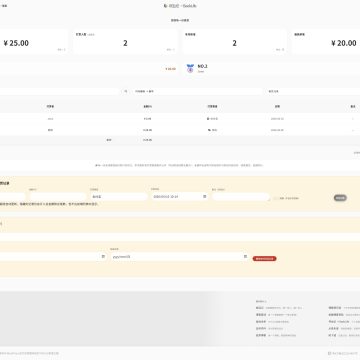
Task: Open the filter dropdown above the table
Action: point(197,91)
